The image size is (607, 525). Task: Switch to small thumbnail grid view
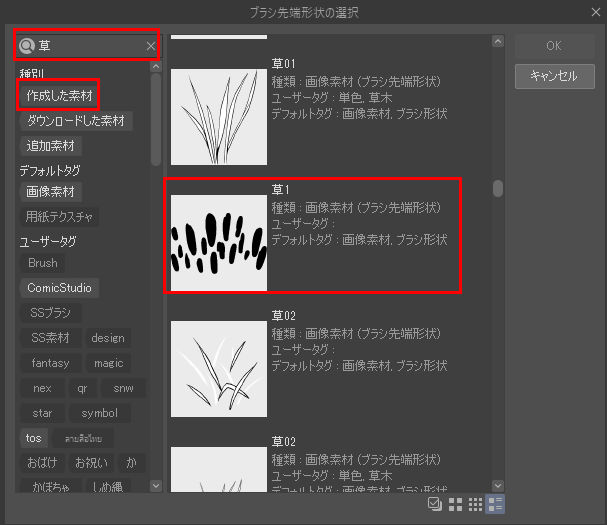pos(476,503)
